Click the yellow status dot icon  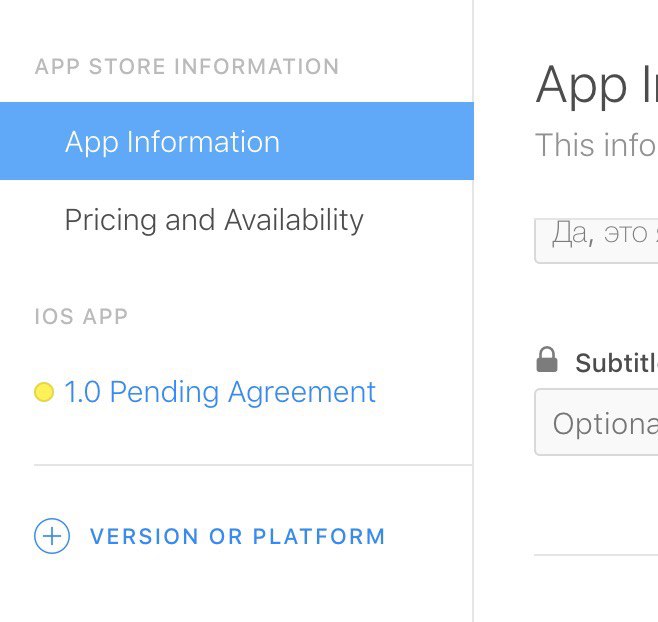[44, 392]
